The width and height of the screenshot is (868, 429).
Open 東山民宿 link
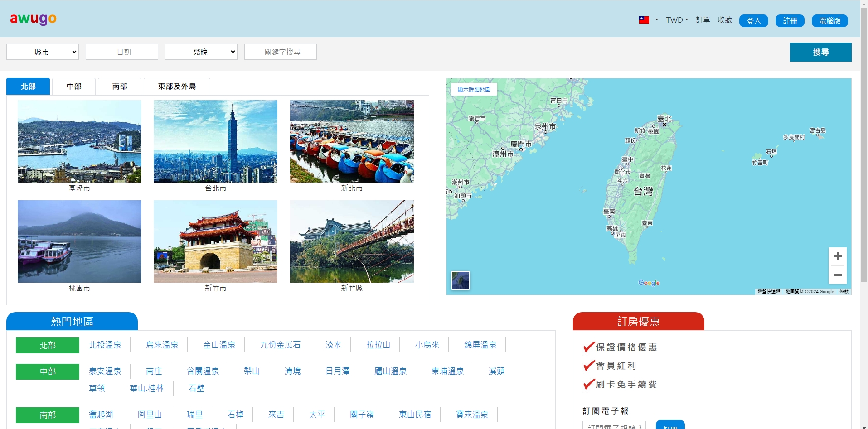[415, 415]
